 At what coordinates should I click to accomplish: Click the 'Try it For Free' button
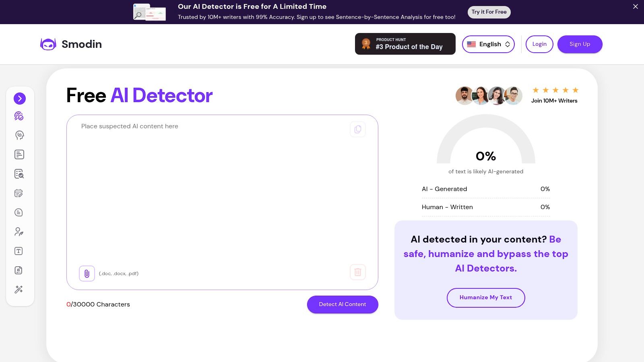tap(489, 12)
